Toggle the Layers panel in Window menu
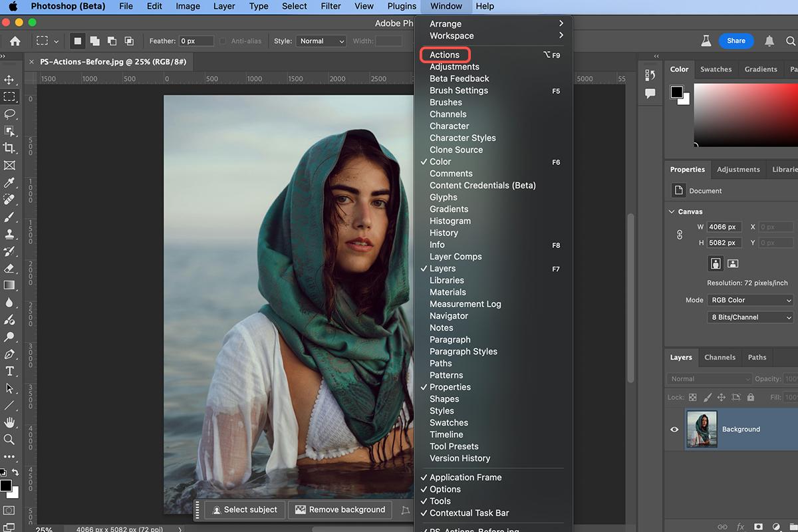The width and height of the screenshot is (798, 532). tap(443, 269)
